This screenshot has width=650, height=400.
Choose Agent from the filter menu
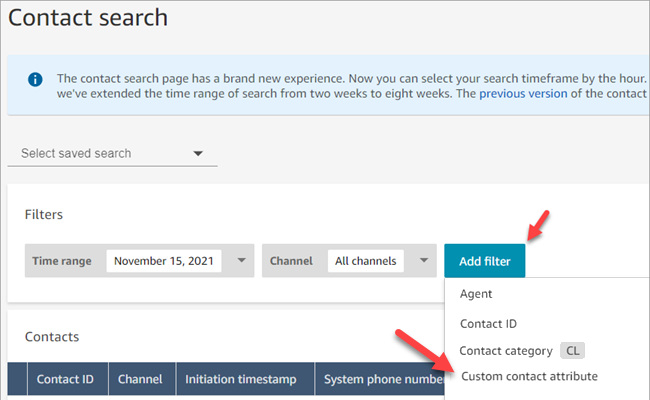(x=476, y=295)
